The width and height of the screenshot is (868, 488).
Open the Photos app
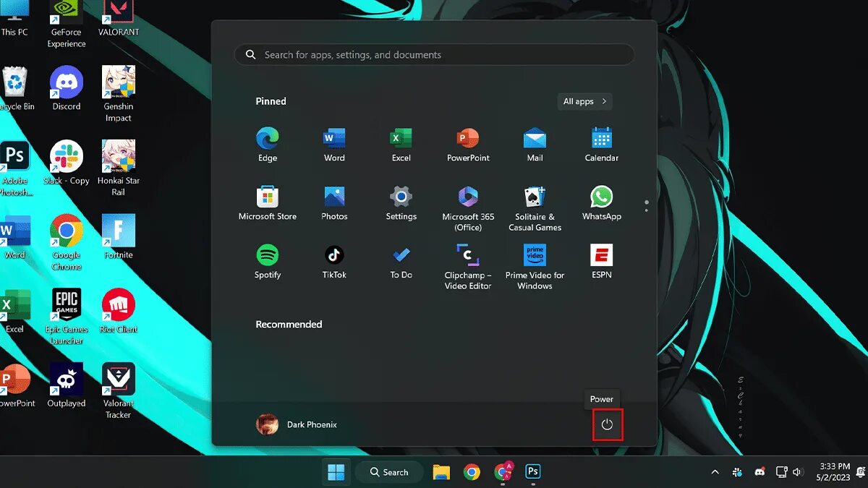pyautogui.click(x=334, y=203)
